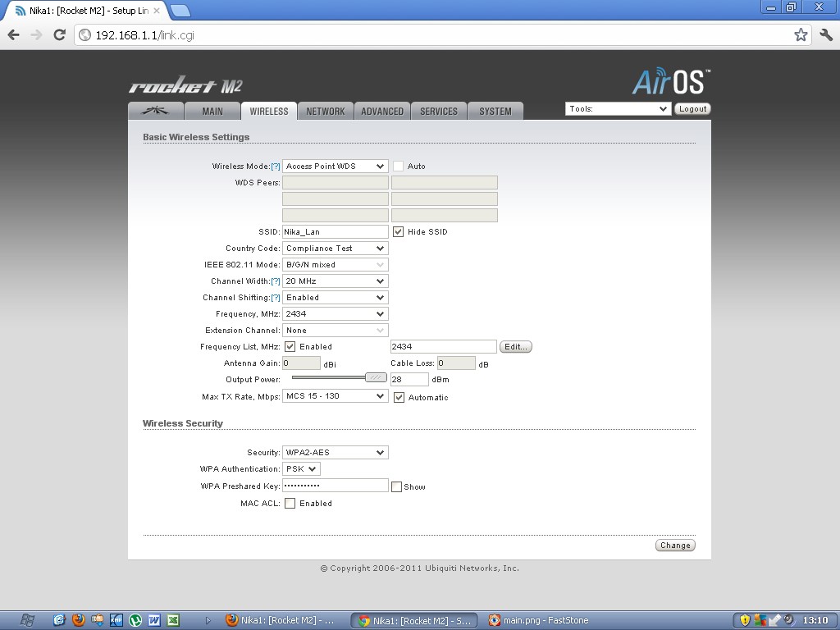Viewport: 840px width, 630px height.
Task: Open the IEEE 802.11 Mode dropdown
Action: [x=336, y=265]
